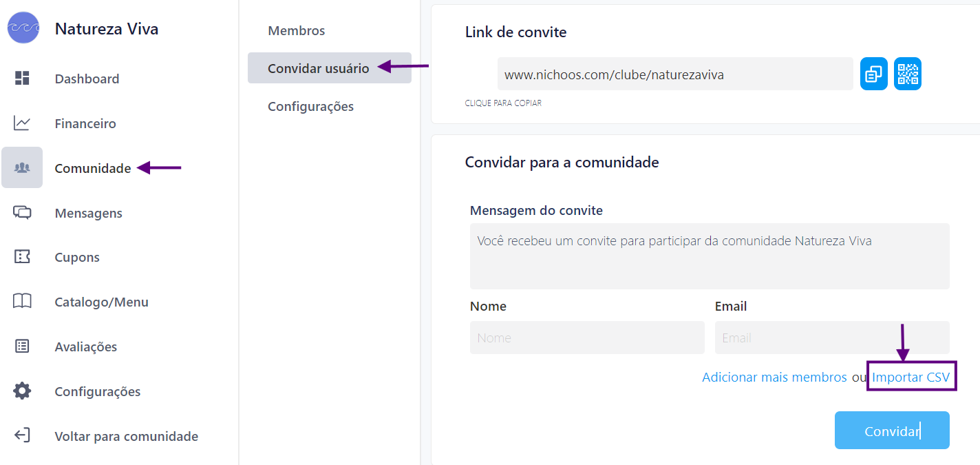Click the 'CLIQUE PARA COPIAR' caption

503,103
